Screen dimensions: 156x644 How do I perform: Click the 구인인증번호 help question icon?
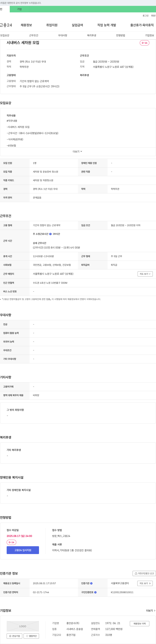coord(95,592)
